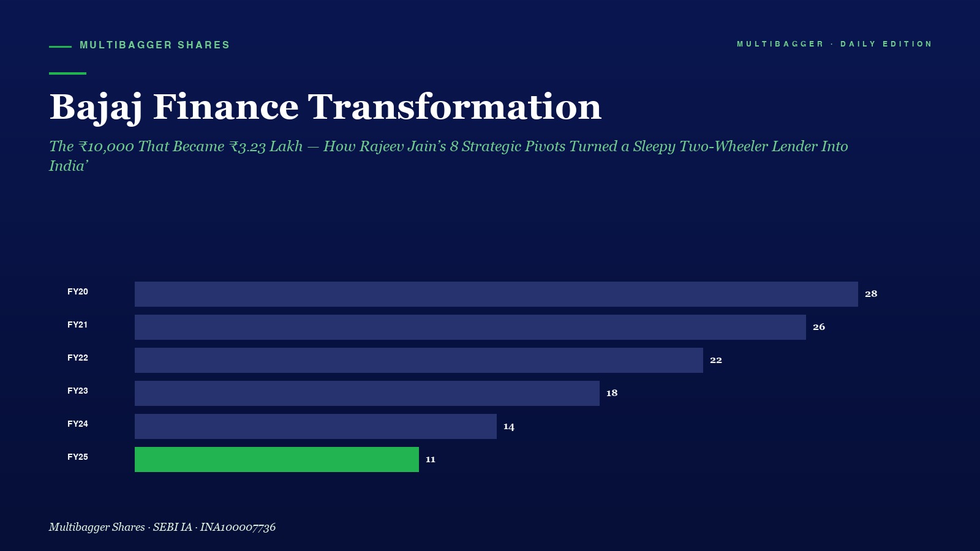980x551 pixels.
Task: Select the FY22 axis label
Action: click(78, 358)
